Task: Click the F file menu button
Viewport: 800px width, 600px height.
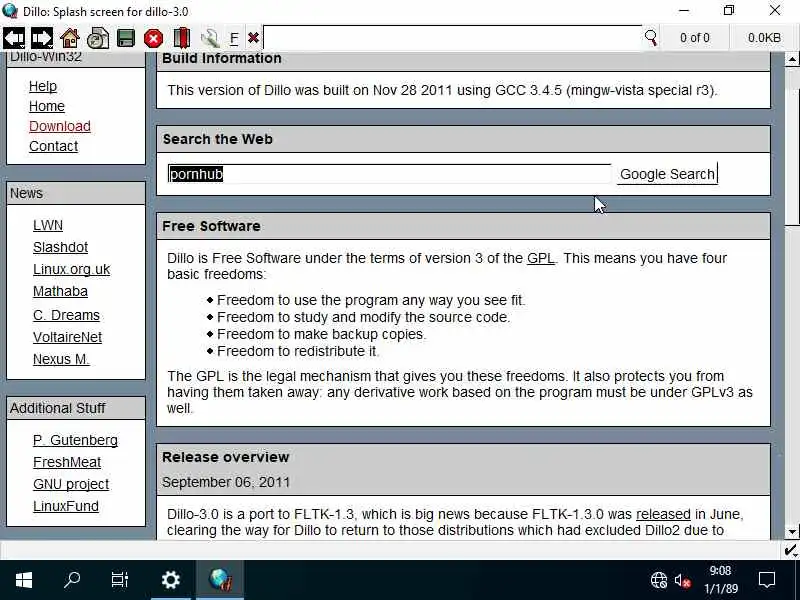Action: point(234,38)
